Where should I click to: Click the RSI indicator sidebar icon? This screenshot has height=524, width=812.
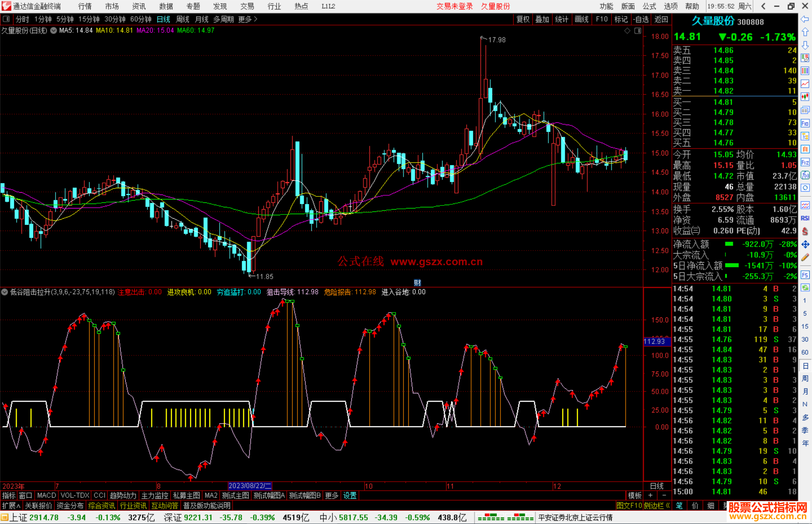click(x=805, y=218)
